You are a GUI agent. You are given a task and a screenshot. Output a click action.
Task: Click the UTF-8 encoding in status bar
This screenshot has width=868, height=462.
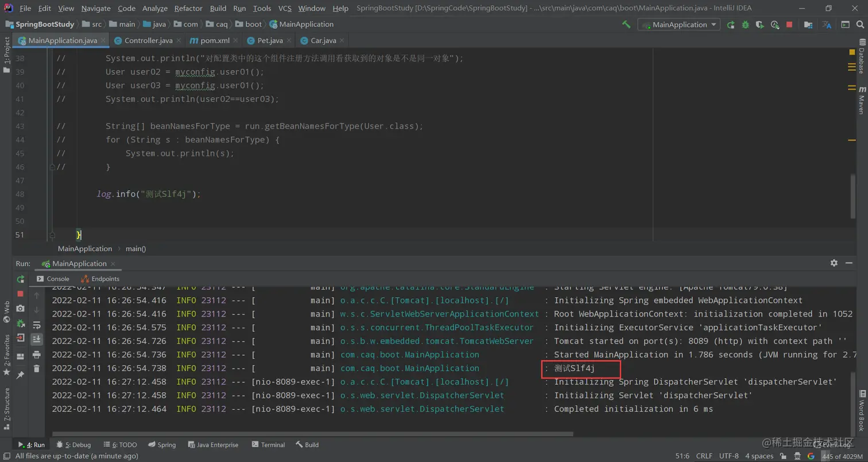click(728, 456)
